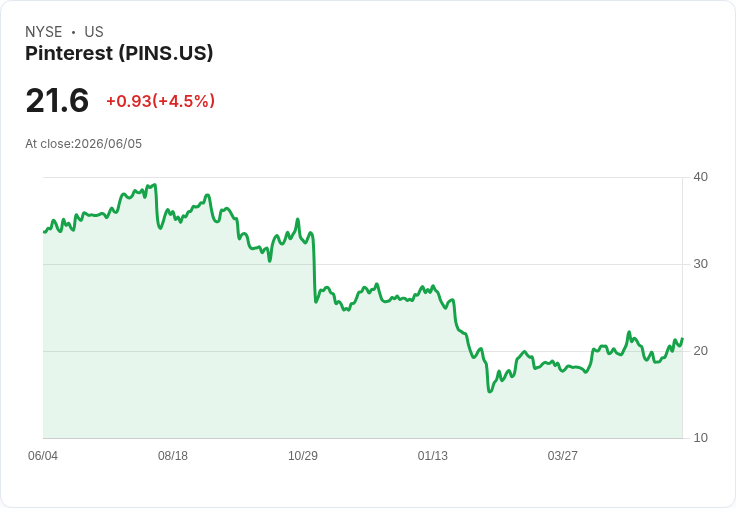Click the NYSE exchange label
The height and width of the screenshot is (508, 736).
(x=43, y=32)
